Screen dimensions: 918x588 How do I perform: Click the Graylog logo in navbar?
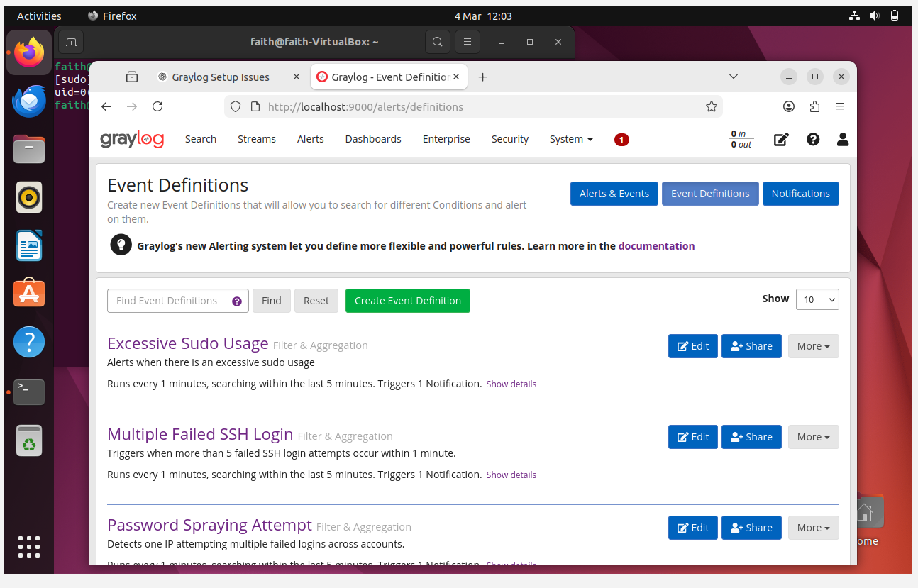(132, 139)
